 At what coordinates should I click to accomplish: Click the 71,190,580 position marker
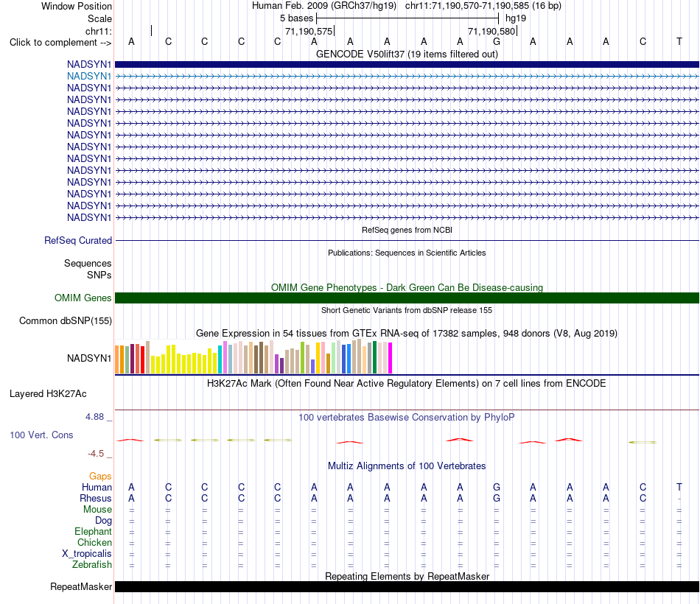(x=491, y=31)
